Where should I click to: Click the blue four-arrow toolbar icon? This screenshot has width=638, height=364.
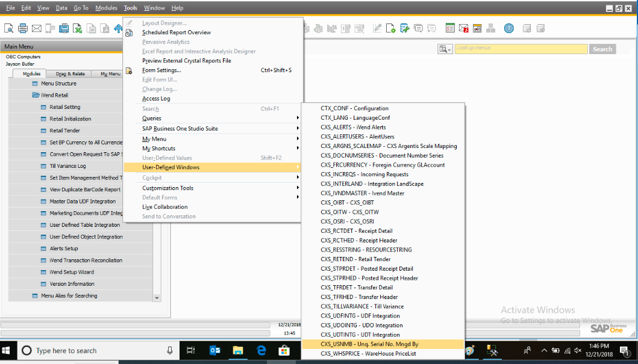tap(119, 28)
